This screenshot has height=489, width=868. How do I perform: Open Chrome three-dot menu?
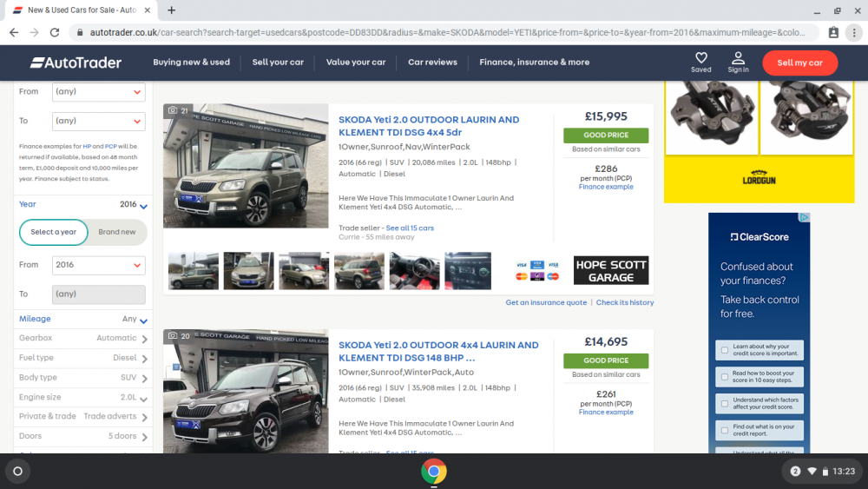pyautogui.click(x=854, y=33)
